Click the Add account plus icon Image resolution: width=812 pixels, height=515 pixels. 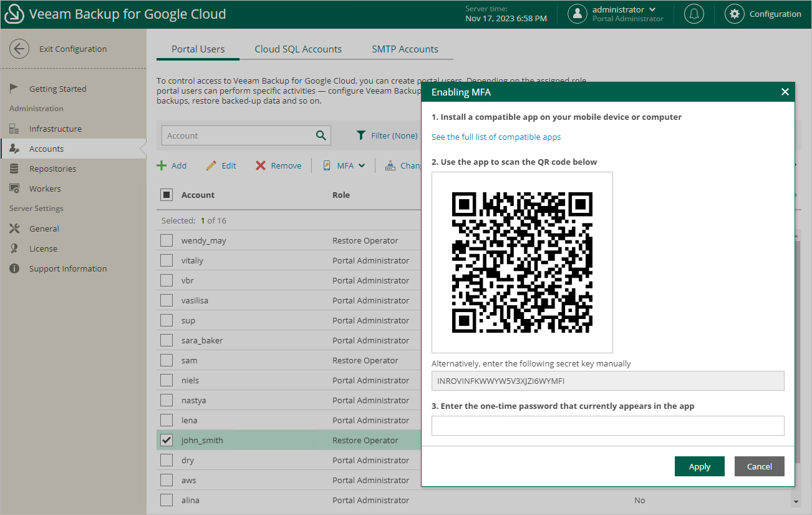(162, 165)
